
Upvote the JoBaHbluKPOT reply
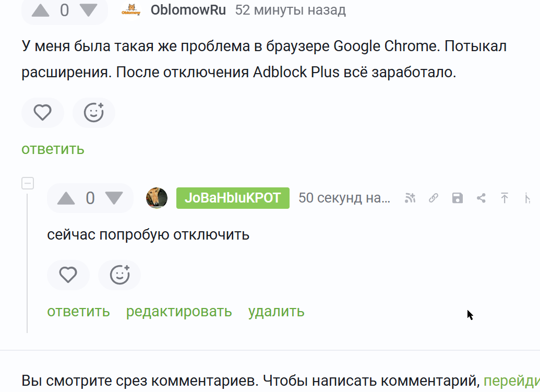coord(66,198)
